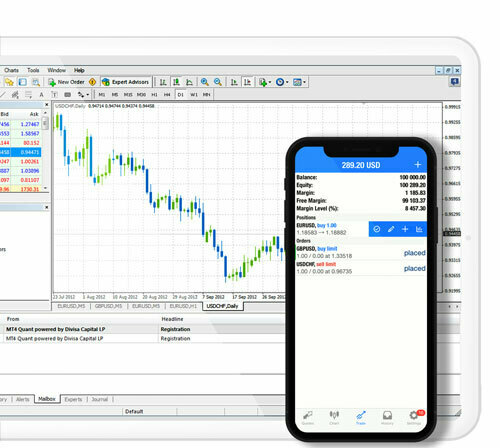500x448 pixels.
Task: Select the W1 timeframe button
Action: click(x=194, y=95)
